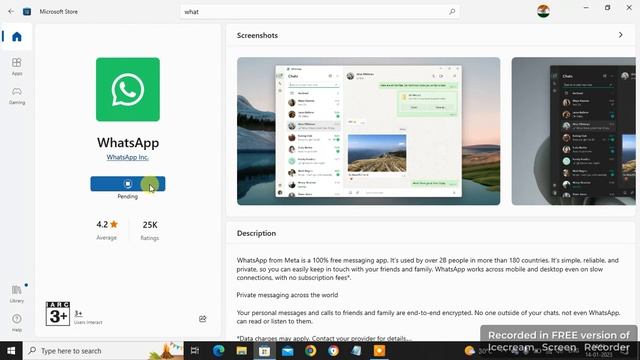The width and height of the screenshot is (640, 360).
Task: Click the Pending status label
Action: click(128, 196)
